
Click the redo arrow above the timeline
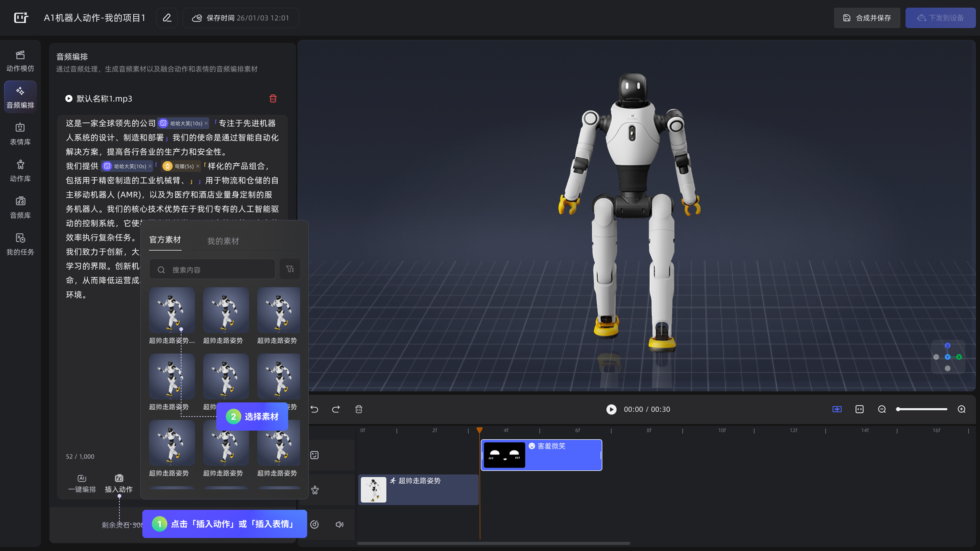[336, 409]
